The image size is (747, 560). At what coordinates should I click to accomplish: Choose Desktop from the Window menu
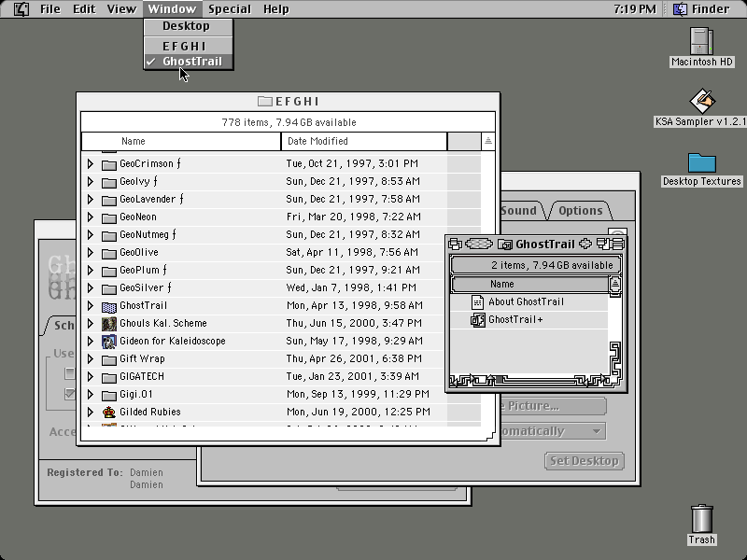(189, 26)
